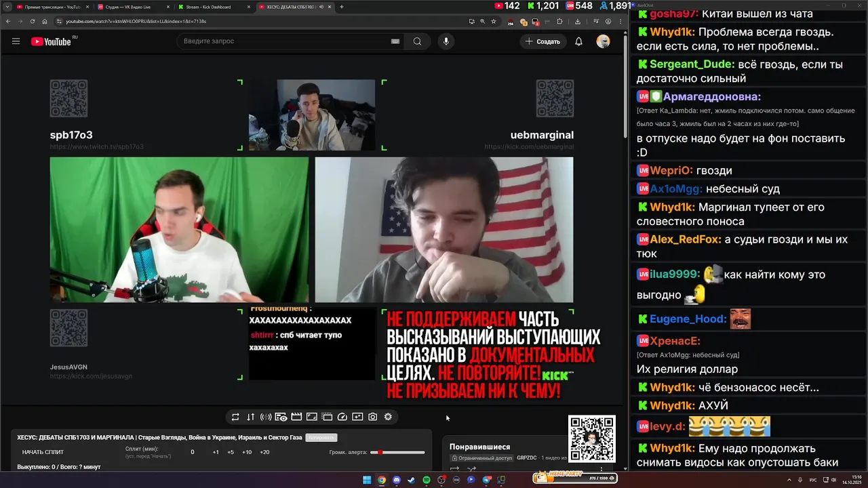Add +1 minute to split
This screenshot has width=868, height=488.
pos(216,452)
